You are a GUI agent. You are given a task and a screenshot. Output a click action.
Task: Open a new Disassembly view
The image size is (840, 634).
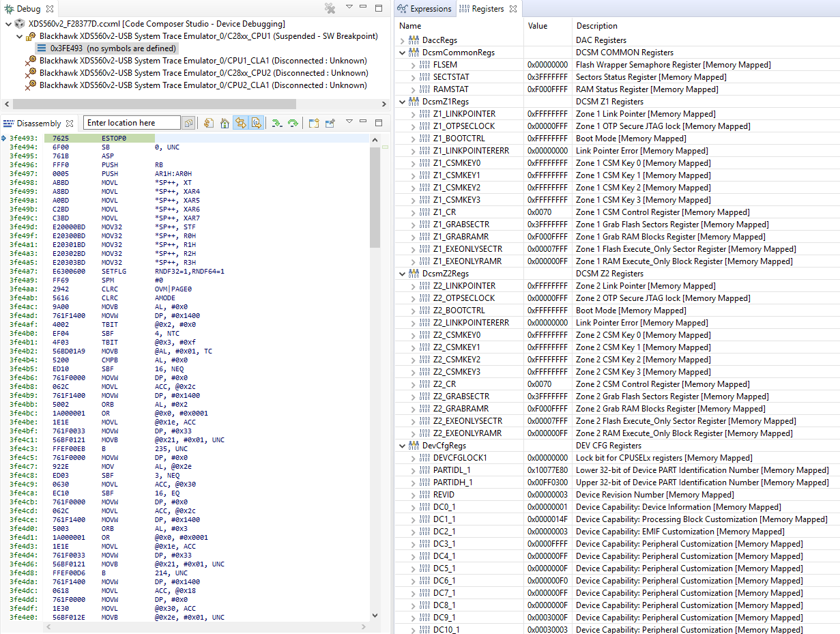coord(314,123)
